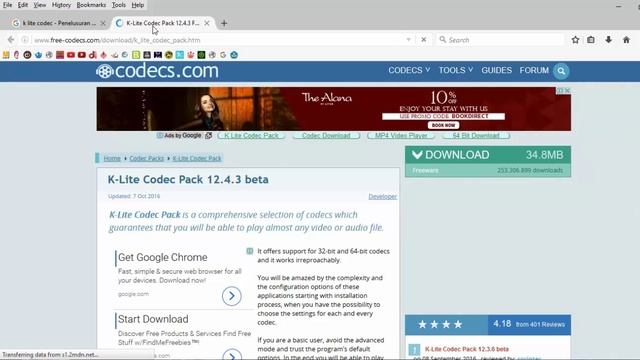Click the Get Google Chrome ad arrow
The image size is (640, 360).
pyautogui.click(x=231, y=296)
